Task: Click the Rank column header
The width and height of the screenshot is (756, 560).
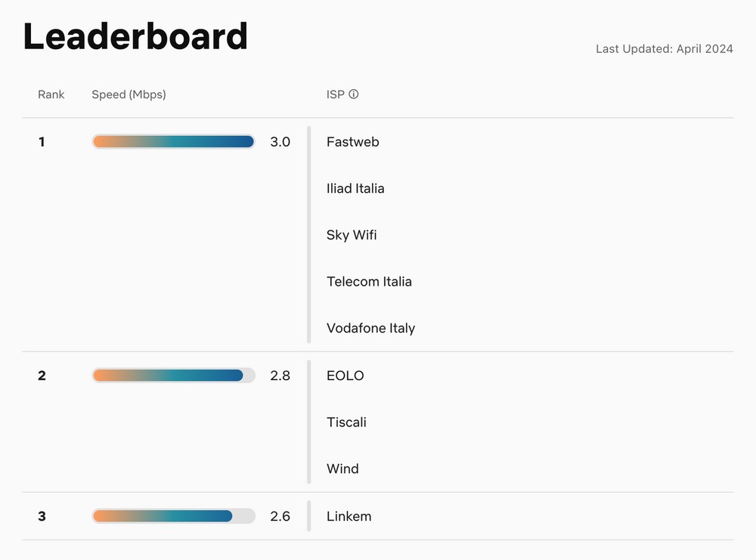Action: (51, 94)
